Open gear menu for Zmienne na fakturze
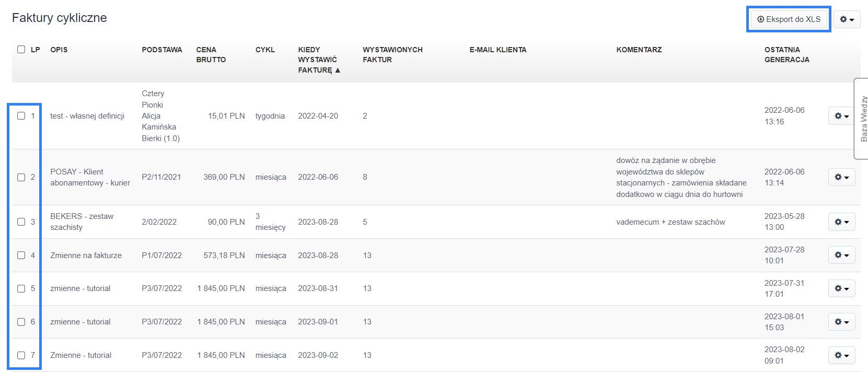 (841, 255)
